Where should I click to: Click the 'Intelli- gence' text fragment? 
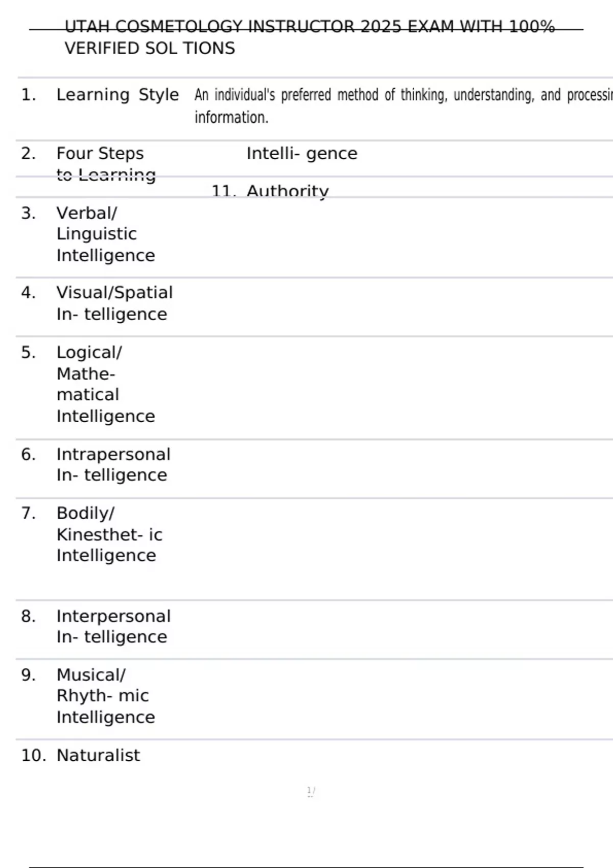(x=301, y=153)
